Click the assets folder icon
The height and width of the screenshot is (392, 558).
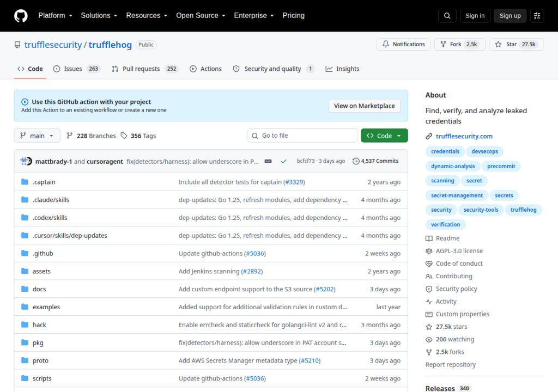25,271
